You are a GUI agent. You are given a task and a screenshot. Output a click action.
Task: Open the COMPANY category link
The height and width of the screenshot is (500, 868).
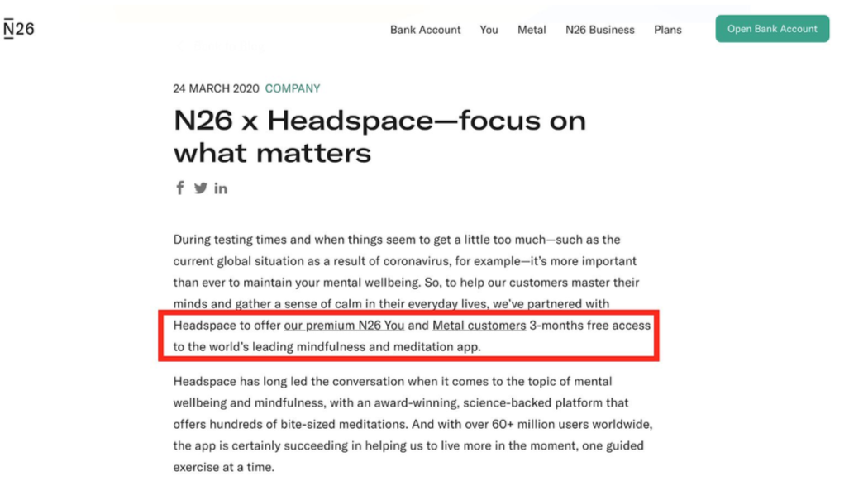pos(293,88)
